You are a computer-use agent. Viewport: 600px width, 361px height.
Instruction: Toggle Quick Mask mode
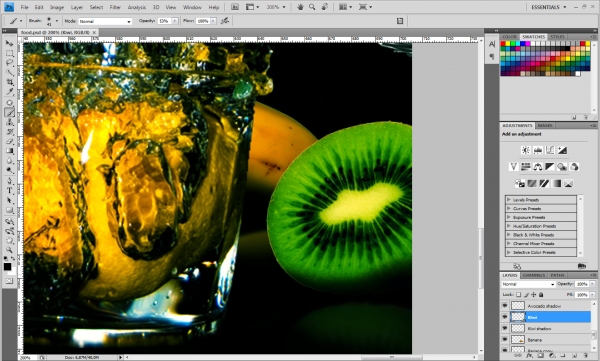point(9,281)
